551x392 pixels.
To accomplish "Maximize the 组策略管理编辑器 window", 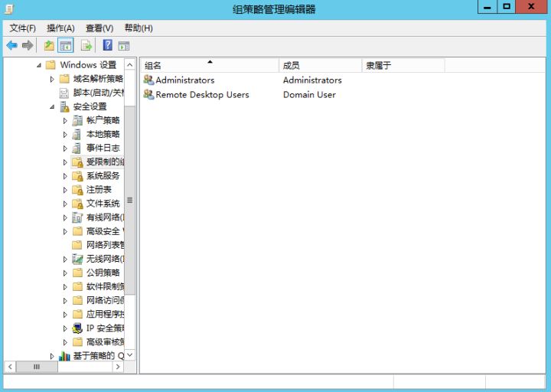I will [507, 6].
